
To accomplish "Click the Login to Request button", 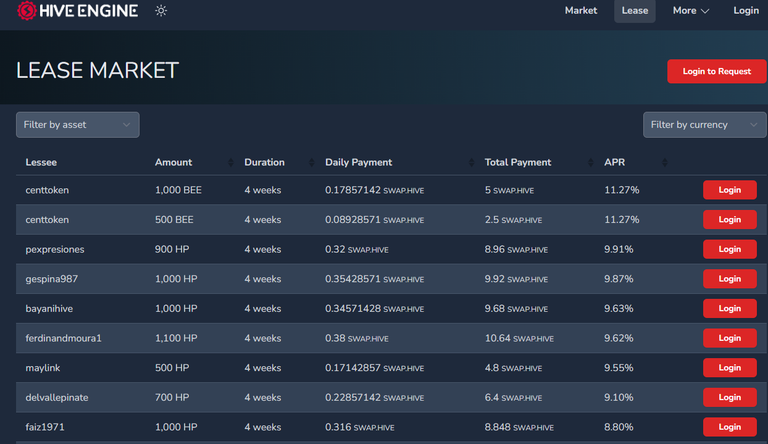I will [x=717, y=72].
